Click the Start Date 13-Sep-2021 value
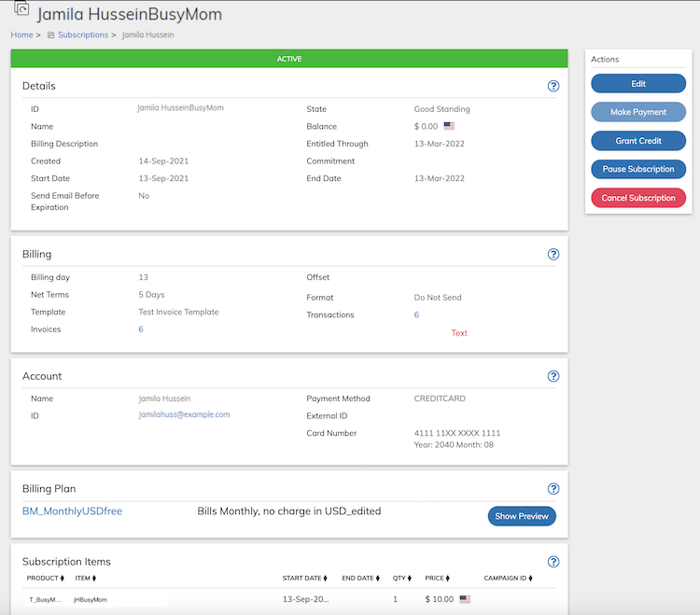This screenshot has height=615, width=700. pyautogui.click(x=163, y=178)
